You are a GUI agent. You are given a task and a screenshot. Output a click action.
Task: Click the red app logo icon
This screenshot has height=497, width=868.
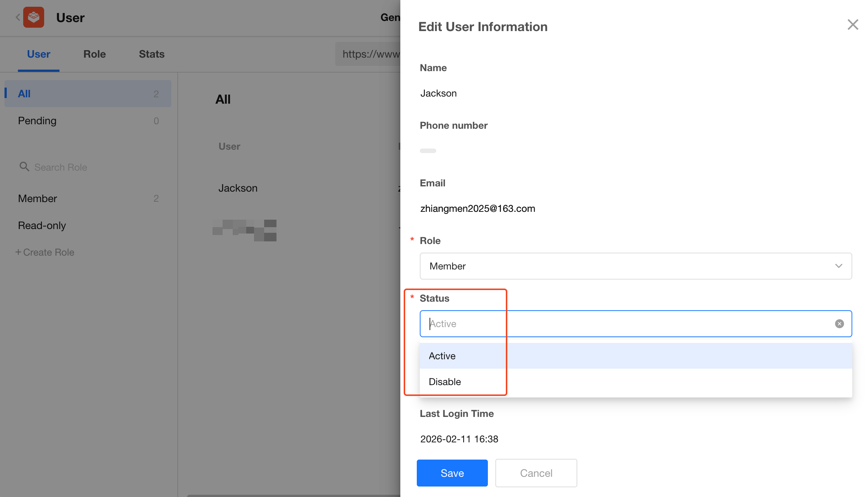34,17
